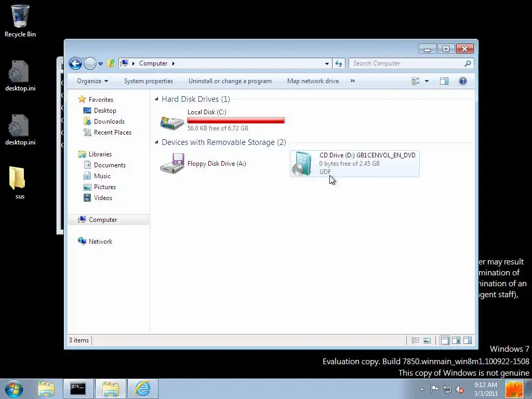Click the Local Disk (C:) capacity bar
This screenshot has width=532, height=399.
236,120
